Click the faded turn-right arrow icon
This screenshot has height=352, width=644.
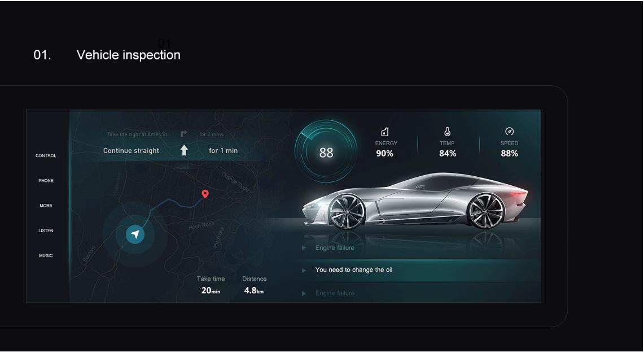coord(183,134)
